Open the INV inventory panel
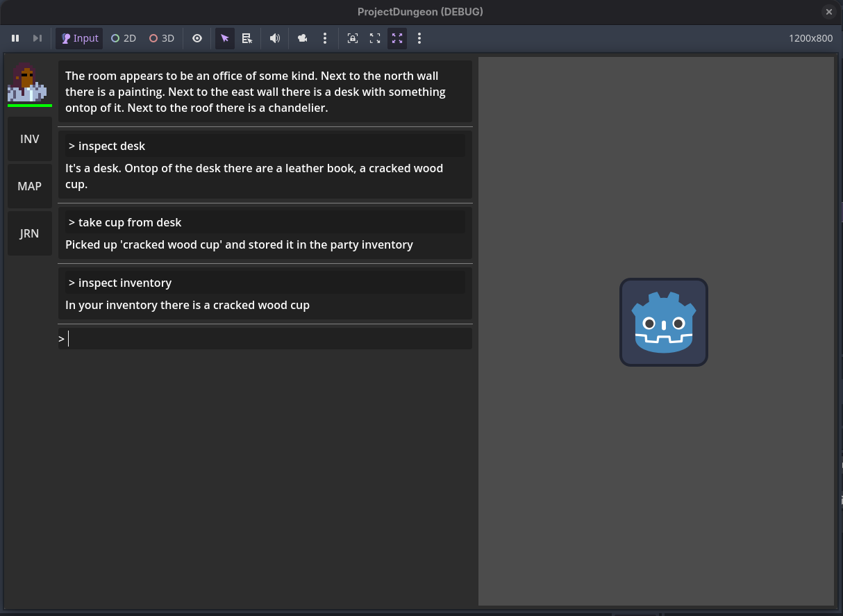Image resolution: width=843 pixels, height=616 pixels. 29,139
